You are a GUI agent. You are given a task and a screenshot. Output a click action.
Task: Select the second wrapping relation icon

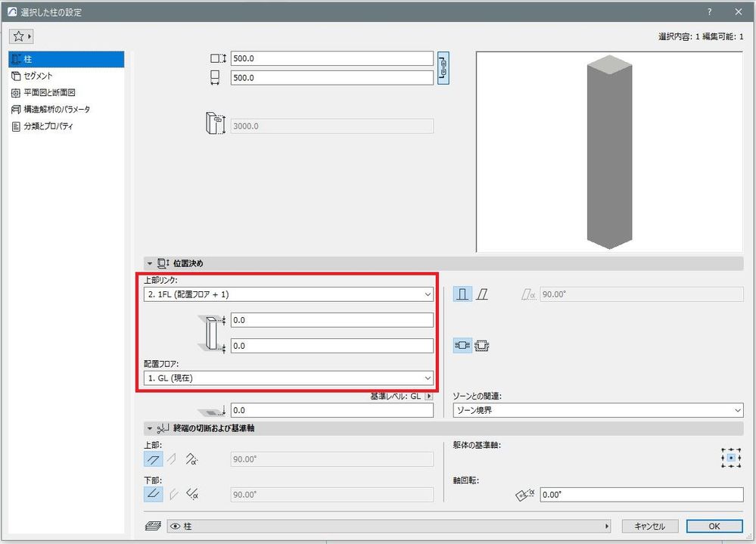481,346
